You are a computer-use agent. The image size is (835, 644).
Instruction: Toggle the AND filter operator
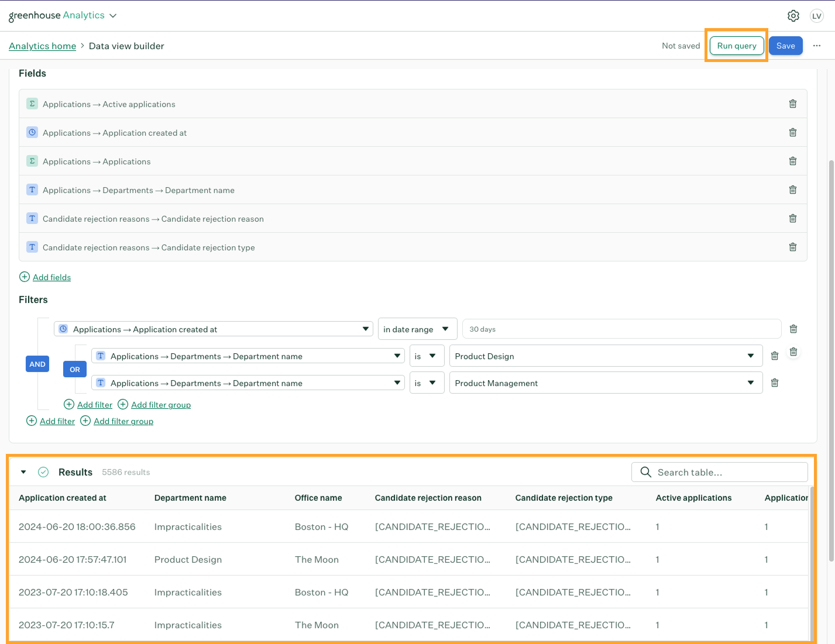37,364
